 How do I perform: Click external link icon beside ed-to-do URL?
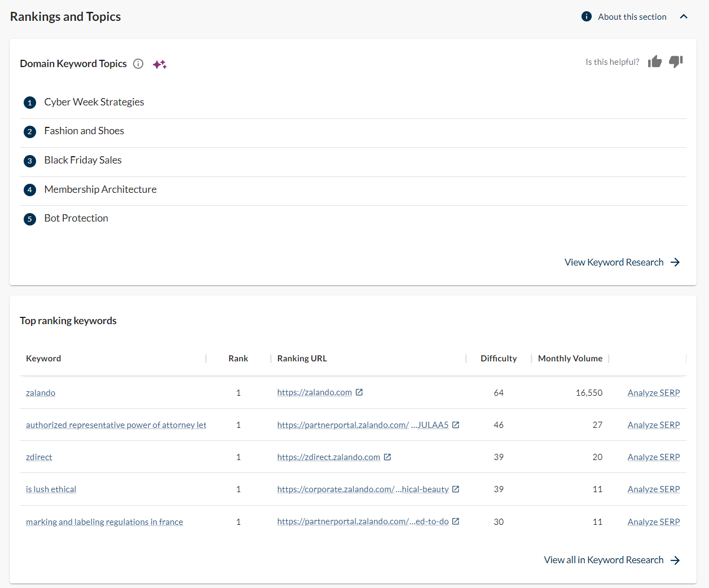tap(456, 521)
